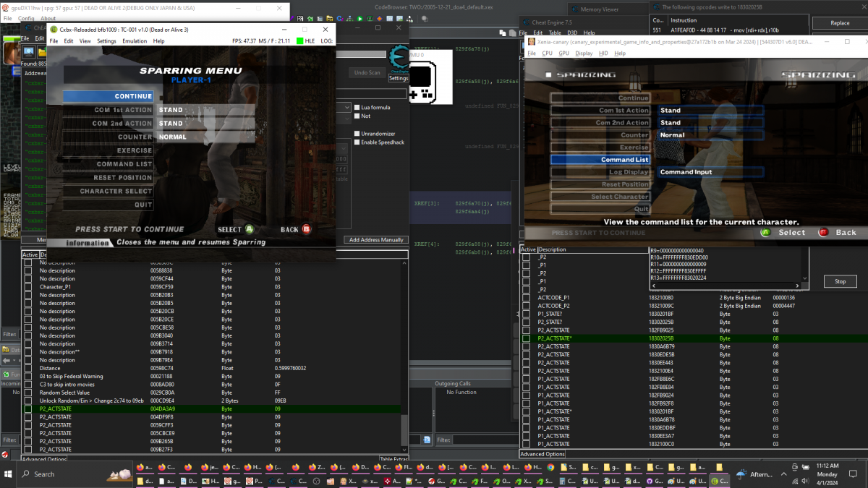868x488 pixels.
Task: Open the HID menu in Xenia-canary
Action: tap(603, 53)
